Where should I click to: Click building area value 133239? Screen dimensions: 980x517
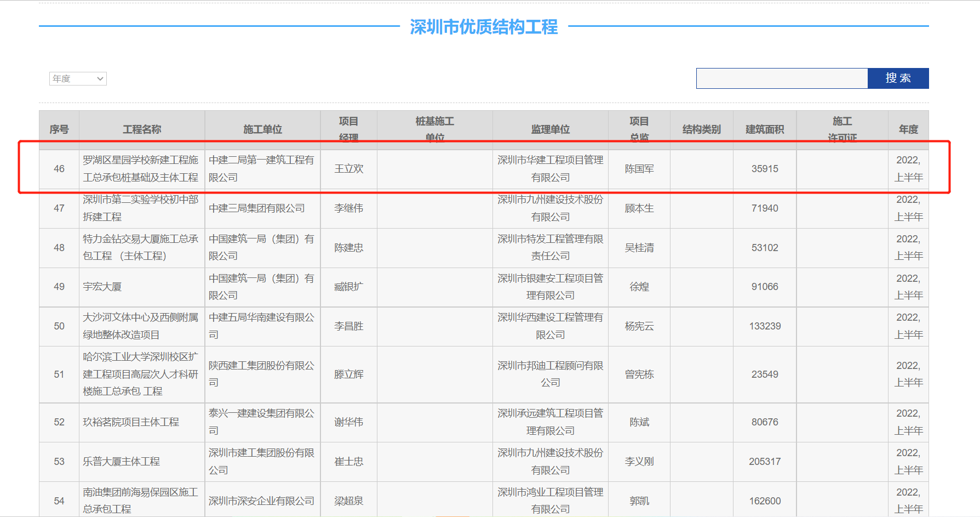(765, 326)
